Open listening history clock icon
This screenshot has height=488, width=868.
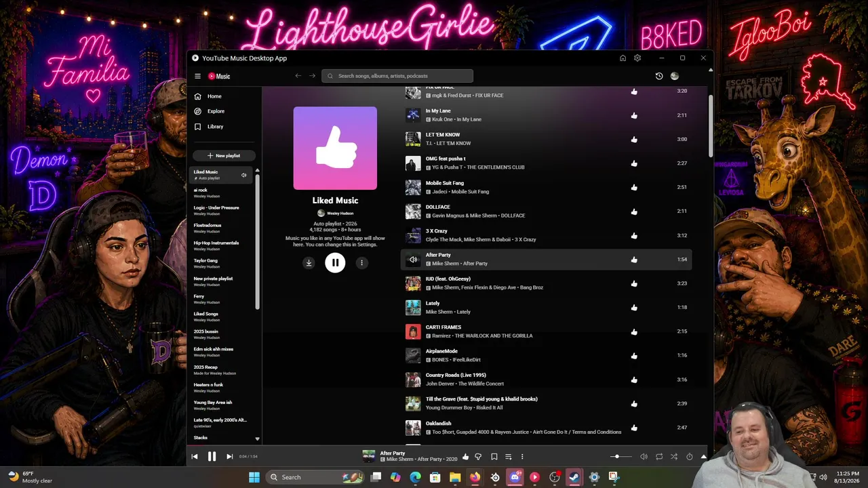click(x=658, y=76)
